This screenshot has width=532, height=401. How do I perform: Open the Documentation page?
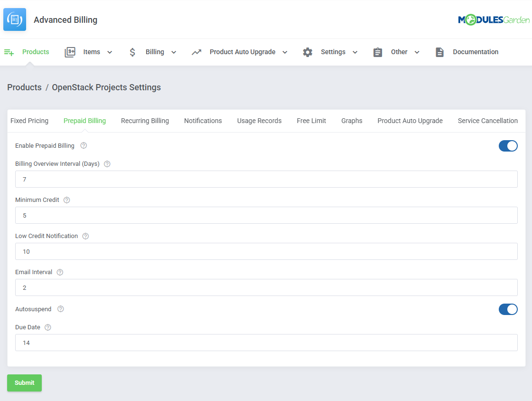pyautogui.click(x=476, y=52)
